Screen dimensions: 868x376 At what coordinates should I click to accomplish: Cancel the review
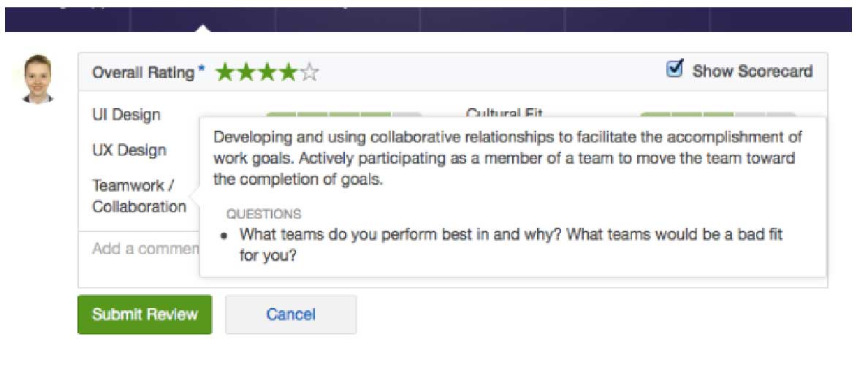point(291,315)
